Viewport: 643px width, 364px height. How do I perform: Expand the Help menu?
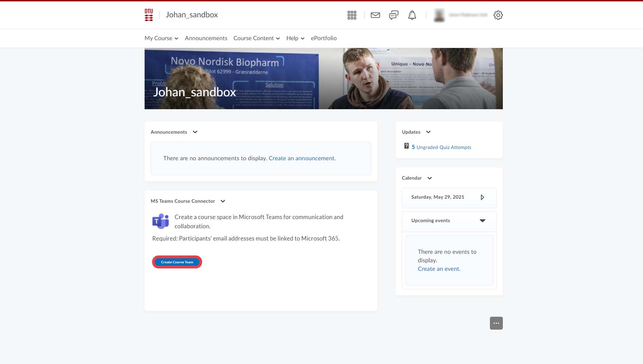coord(295,38)
